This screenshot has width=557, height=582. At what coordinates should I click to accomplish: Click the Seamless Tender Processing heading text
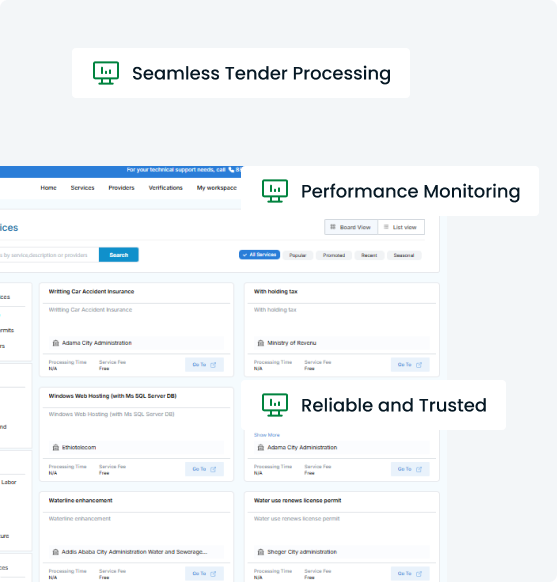point(262,73)
